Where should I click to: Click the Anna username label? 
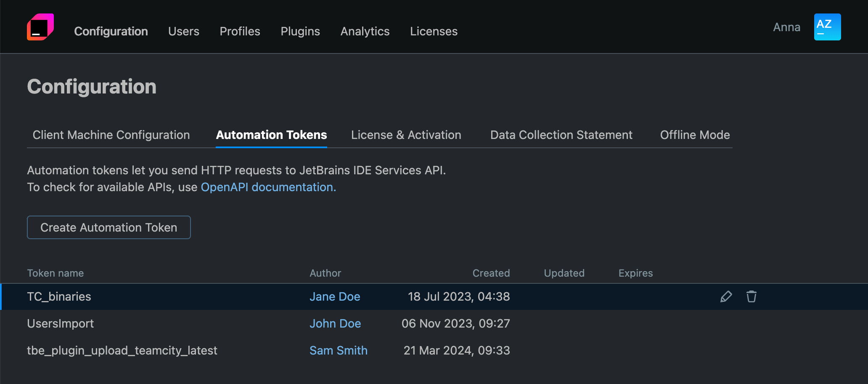pos(786,27)
